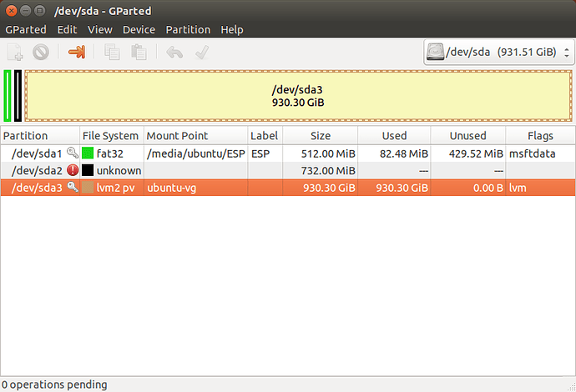
Task: Open the Edit menu
Action: [67, 29]
